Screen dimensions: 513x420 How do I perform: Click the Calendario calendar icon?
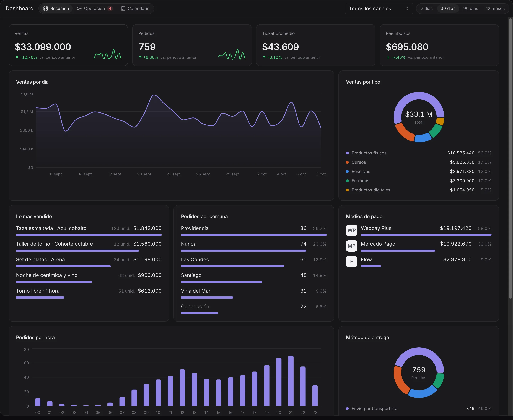[x=123, y=9]
